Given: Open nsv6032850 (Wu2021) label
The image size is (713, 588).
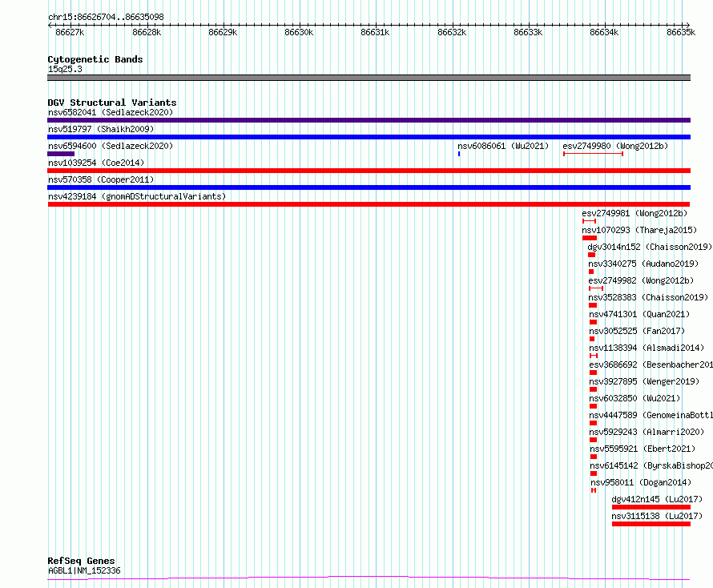Looking at the screenshot, I should tap(634, 398).
